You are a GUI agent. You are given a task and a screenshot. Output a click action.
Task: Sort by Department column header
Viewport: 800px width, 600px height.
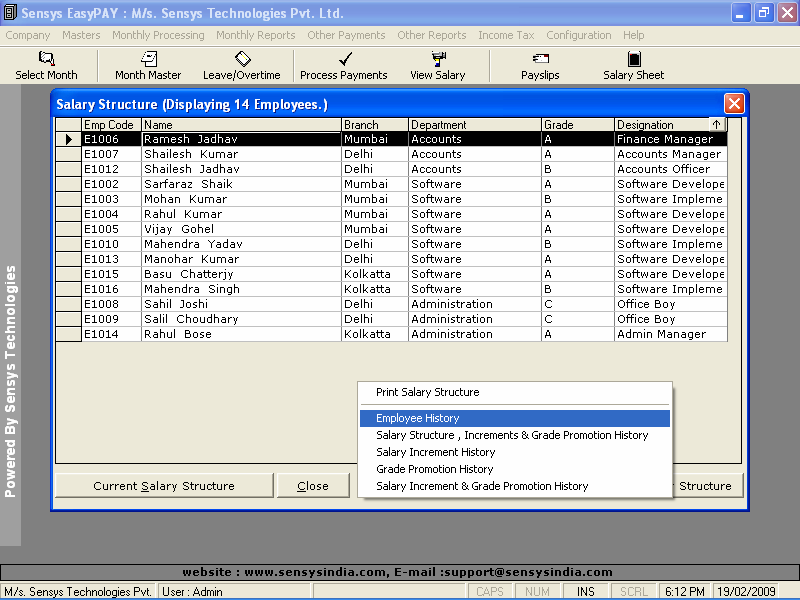pos(474,124)
